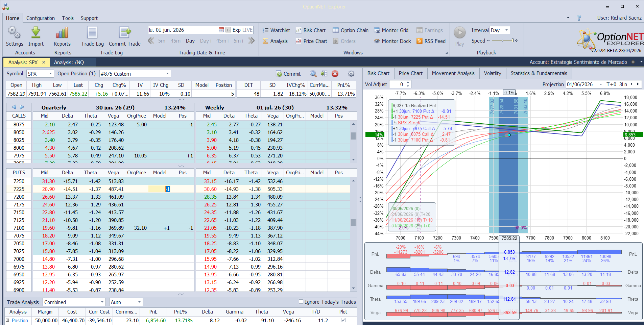Image resolution: width=644 pixels, height=325 pixels.
Task: Click the 5m- time step button
Action: point(163,41)
